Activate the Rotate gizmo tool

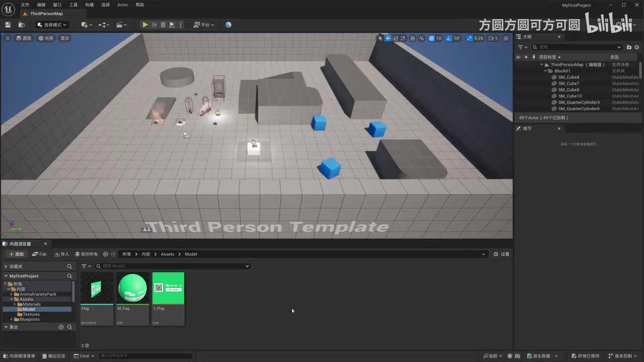(395, 38)
